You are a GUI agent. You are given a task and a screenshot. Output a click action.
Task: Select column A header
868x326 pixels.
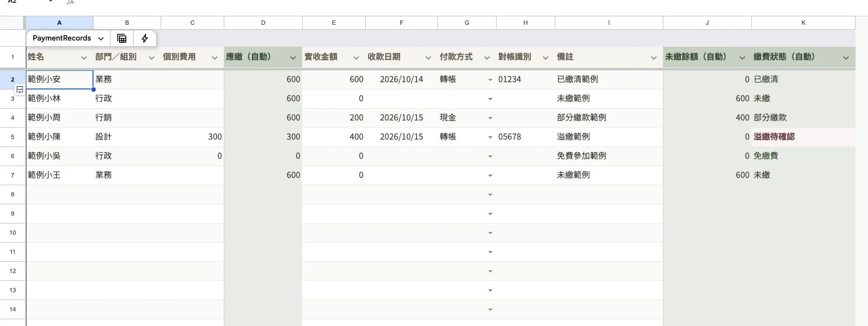point(60,23)
